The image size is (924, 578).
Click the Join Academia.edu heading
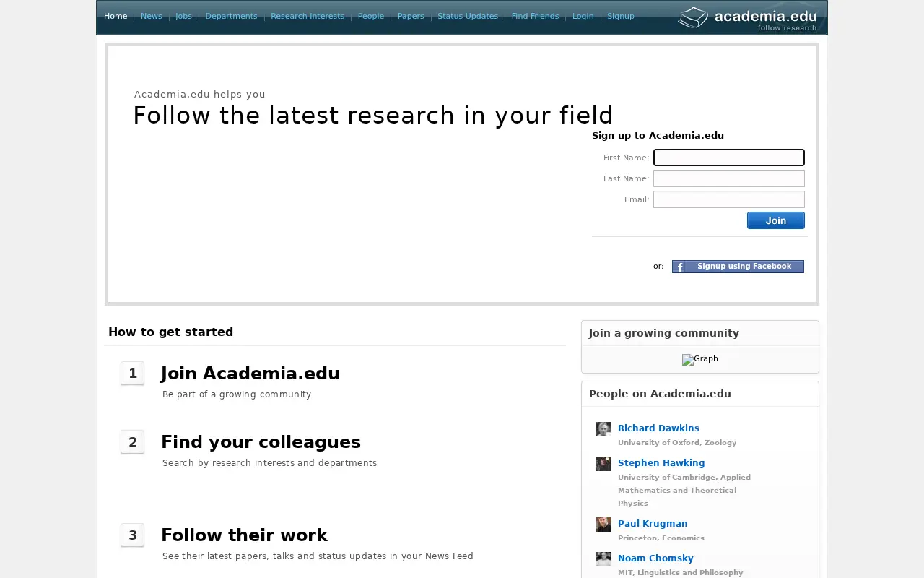(x=250, y=374)
